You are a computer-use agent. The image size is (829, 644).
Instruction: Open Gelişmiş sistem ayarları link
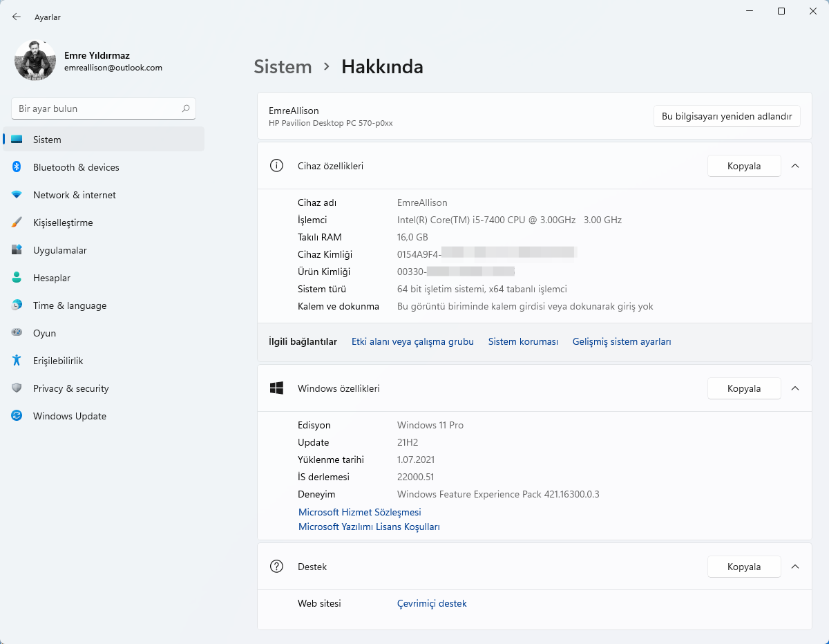point(622,341)
